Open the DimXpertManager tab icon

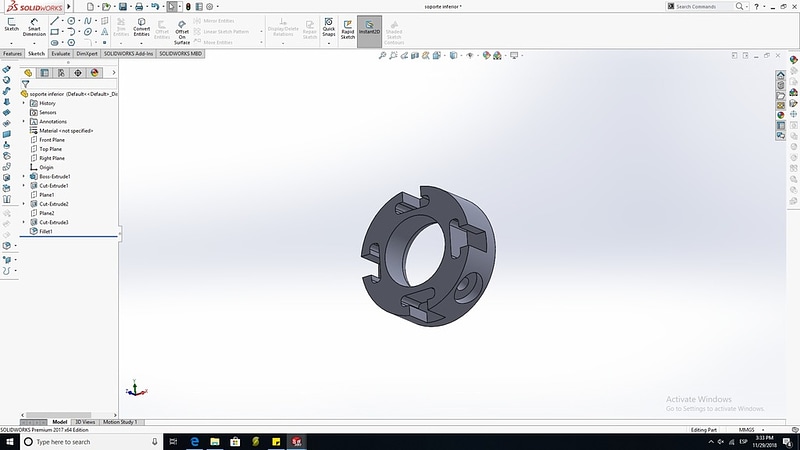click(78, 73)
